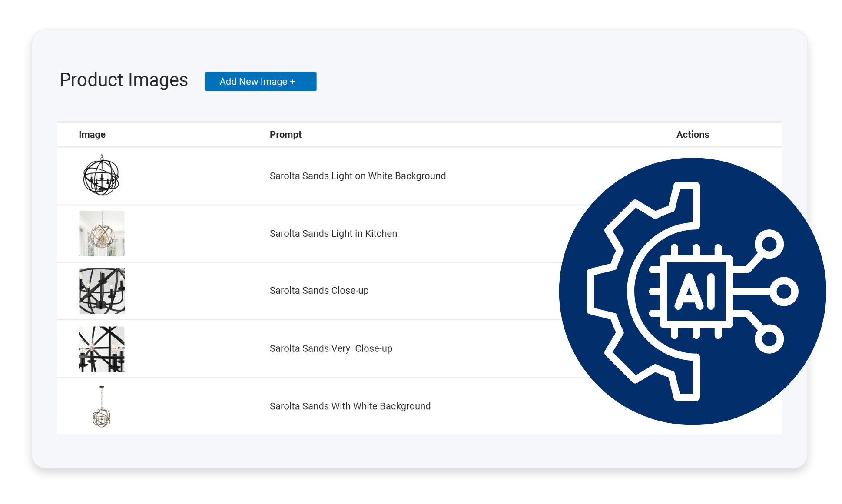Select 'Sarolta Sands Light on White Background' prompt

[358, 176]
